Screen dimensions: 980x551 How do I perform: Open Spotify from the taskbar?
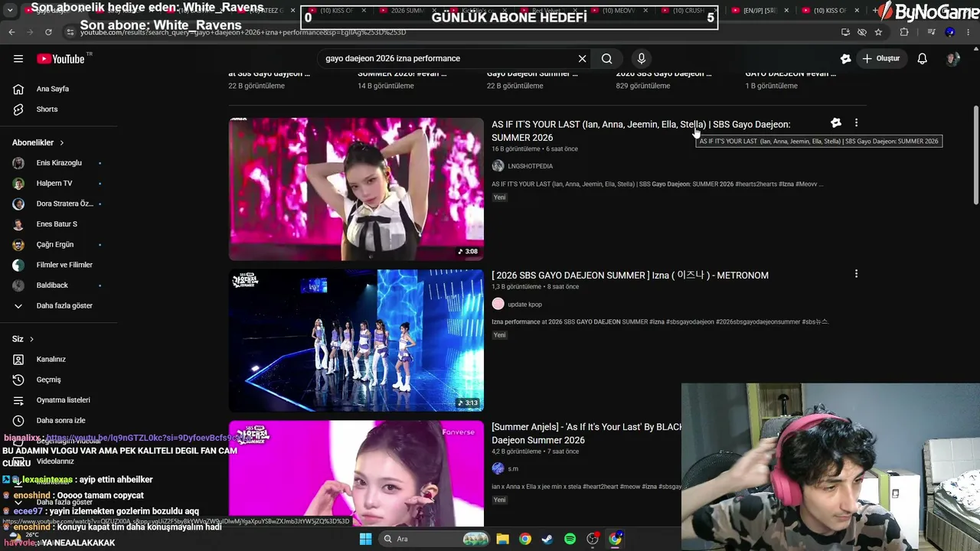tap(570, 539)
